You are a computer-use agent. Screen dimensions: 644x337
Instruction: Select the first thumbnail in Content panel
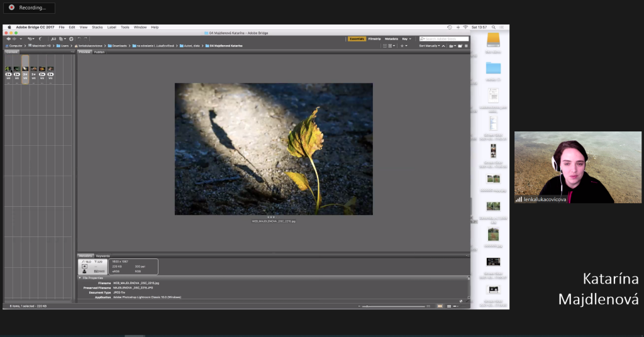coord(8,69)
